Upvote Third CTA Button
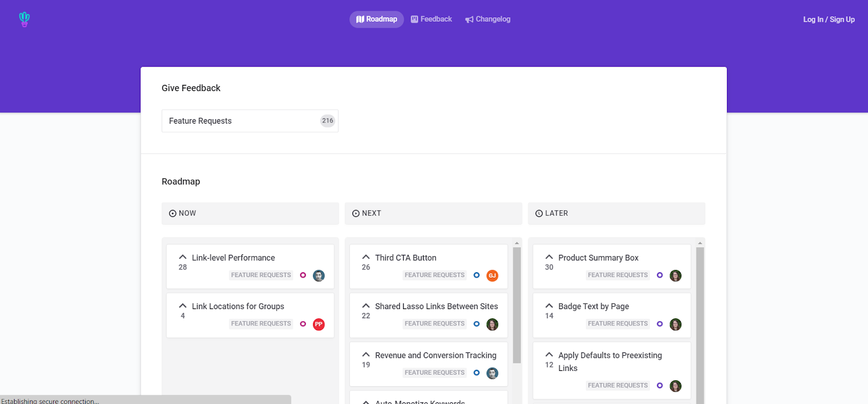Screen dimensions: 868x404 [x=366, y=257]
